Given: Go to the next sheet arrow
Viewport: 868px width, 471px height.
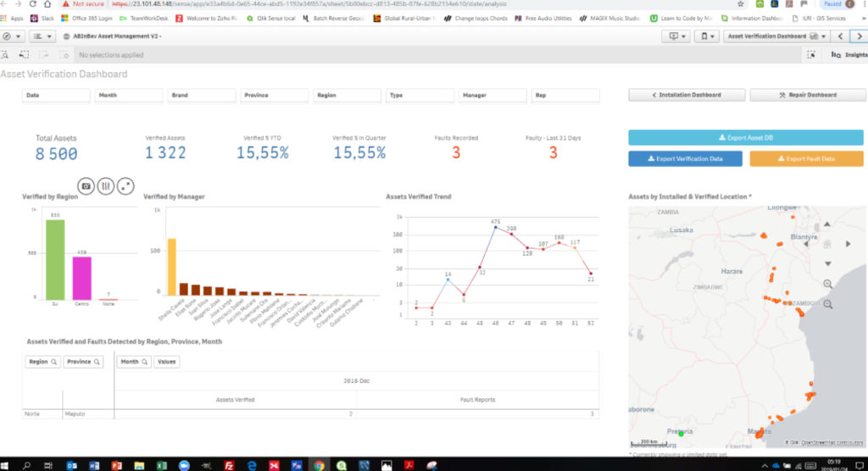Looking at the screenshot, I should [859, 36].
